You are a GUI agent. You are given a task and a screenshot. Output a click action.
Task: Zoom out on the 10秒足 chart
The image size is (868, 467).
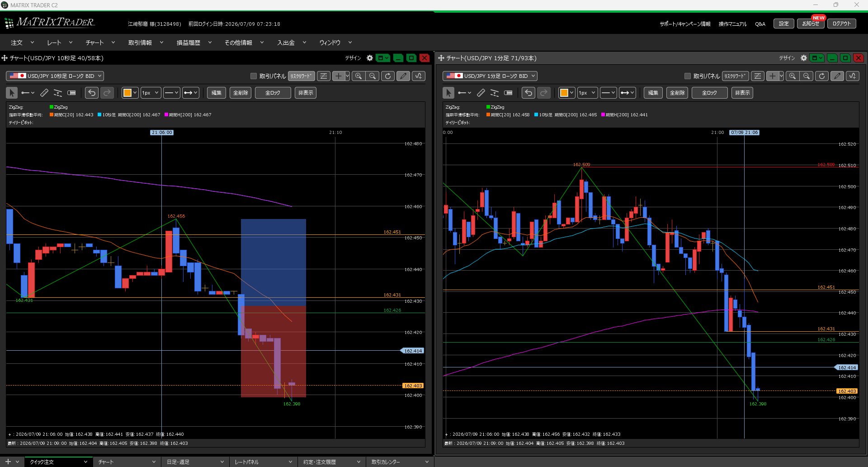click(x=373, y=76)
